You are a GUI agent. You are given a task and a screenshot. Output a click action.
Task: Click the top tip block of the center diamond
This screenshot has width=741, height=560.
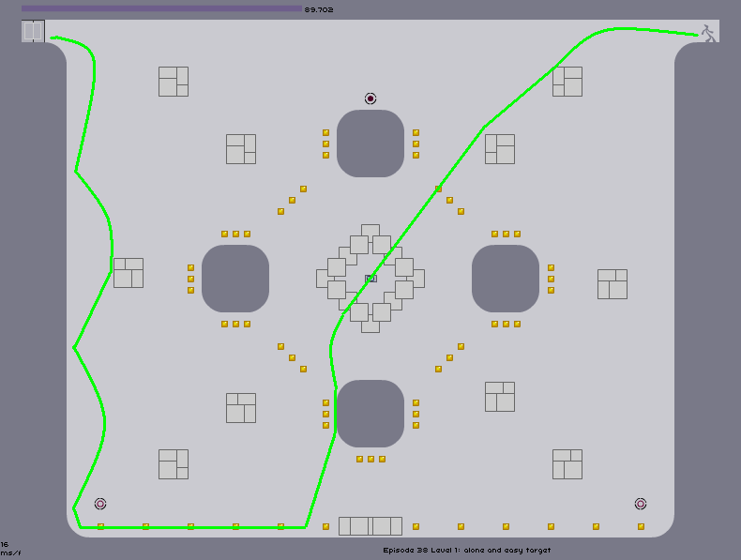click(370, 231)
